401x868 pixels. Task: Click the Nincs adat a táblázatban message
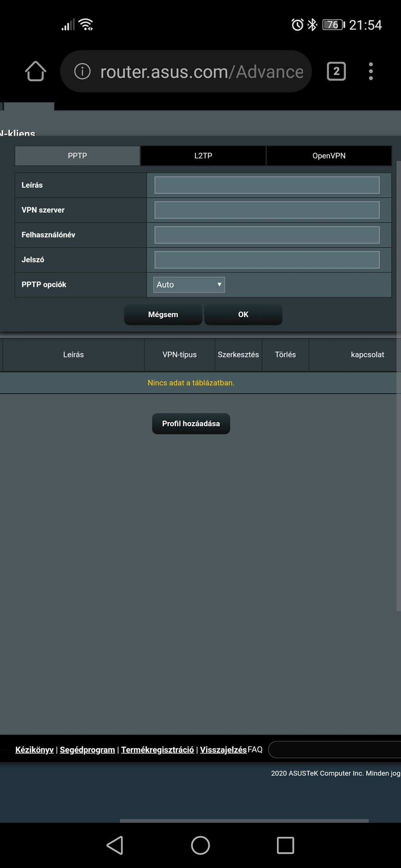(191, 383)
